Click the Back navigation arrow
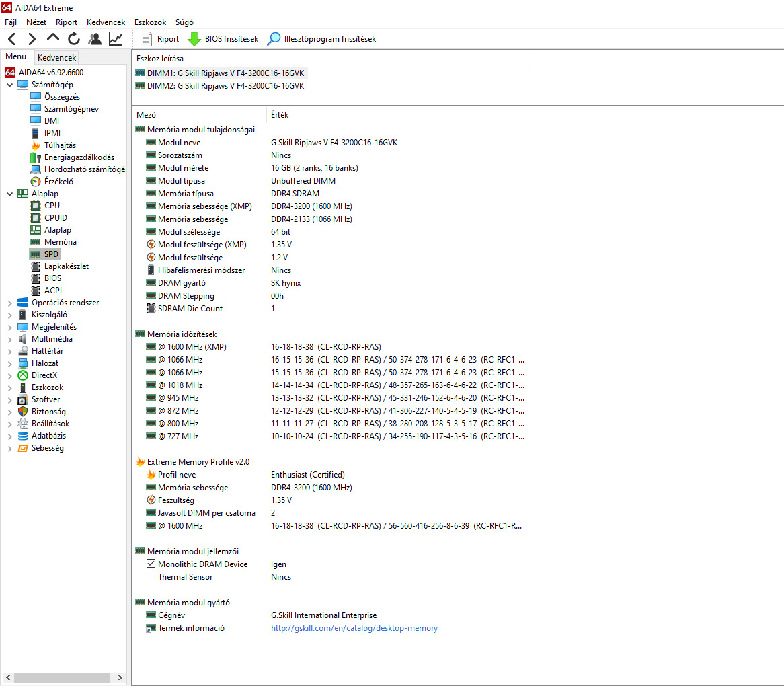 pyautogui.click(x=13, y=38)
